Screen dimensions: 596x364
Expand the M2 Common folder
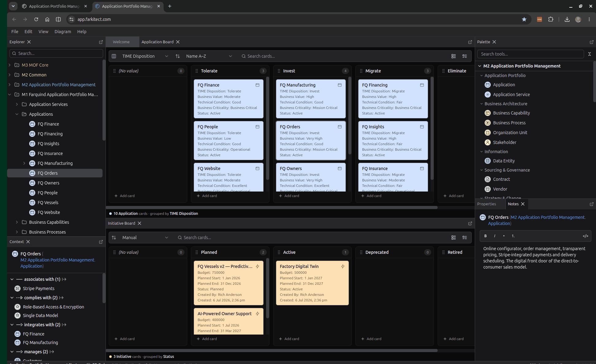coord(10,75)
